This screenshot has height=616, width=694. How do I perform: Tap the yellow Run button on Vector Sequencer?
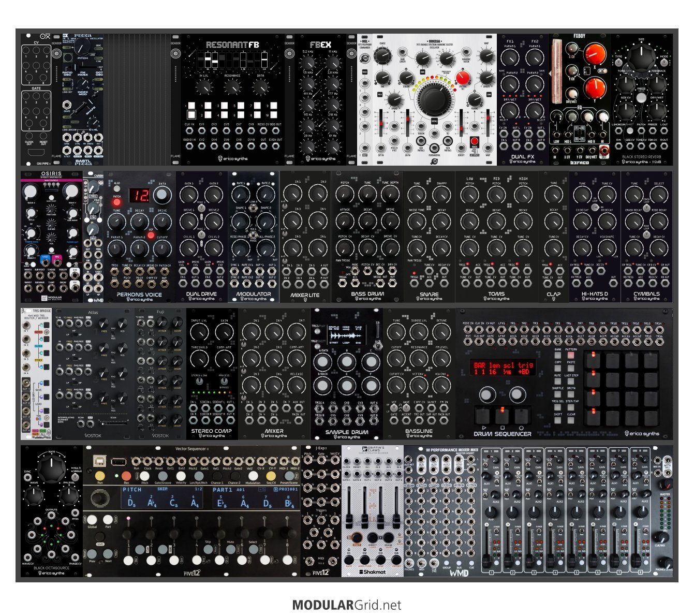point(100,475)
